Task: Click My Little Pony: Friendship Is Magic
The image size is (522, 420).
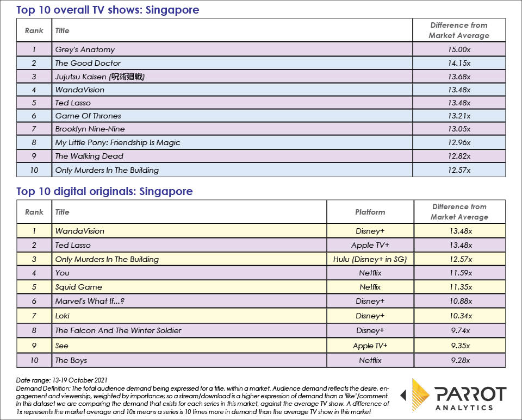Action: (x=117, y=142)
